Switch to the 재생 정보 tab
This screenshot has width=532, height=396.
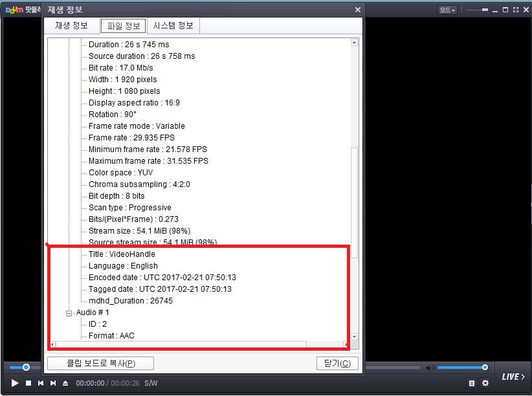[x=71, y=26]
